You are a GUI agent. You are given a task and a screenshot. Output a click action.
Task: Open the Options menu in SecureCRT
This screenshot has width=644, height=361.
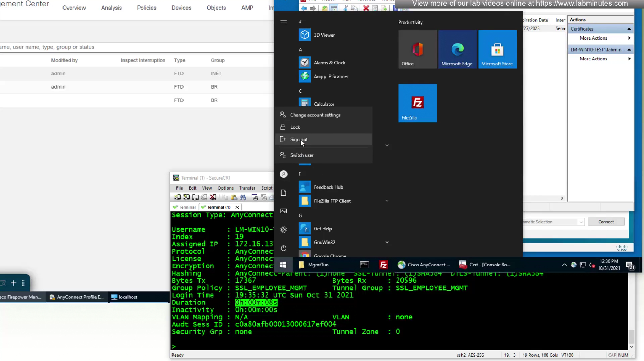coord(225,188)
